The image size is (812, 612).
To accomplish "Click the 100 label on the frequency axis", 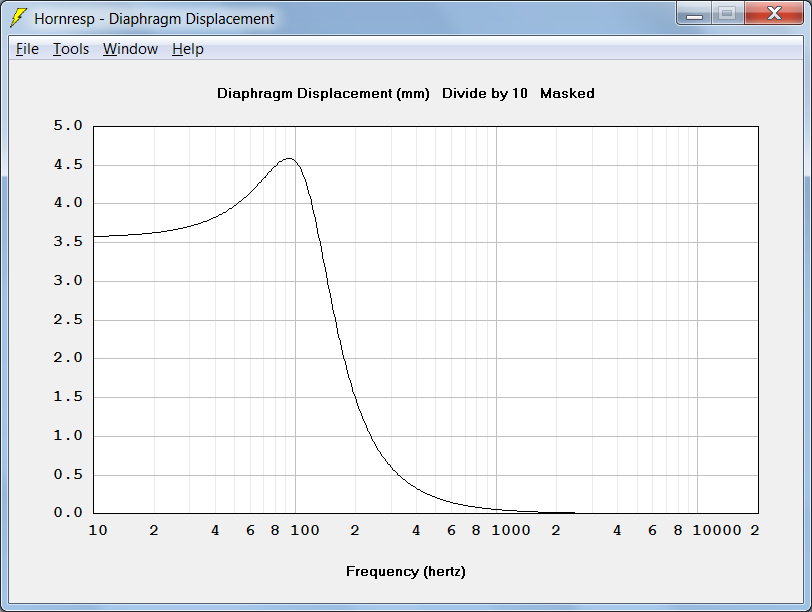I will click(304, 530).
